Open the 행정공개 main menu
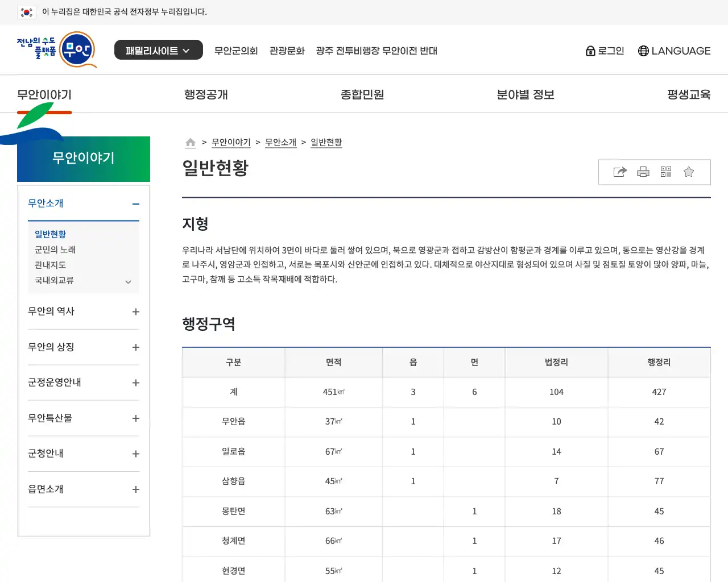 point(206,94)
